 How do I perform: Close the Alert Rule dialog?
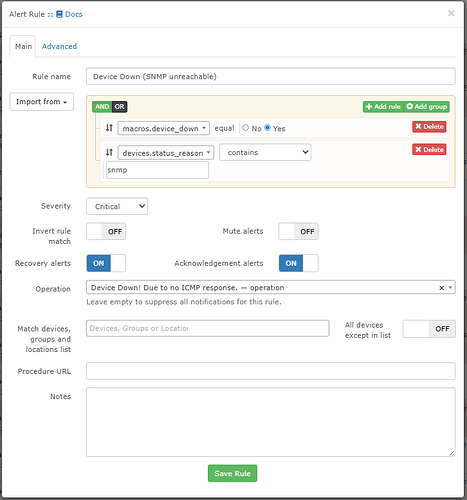click(x=451, y=13)
